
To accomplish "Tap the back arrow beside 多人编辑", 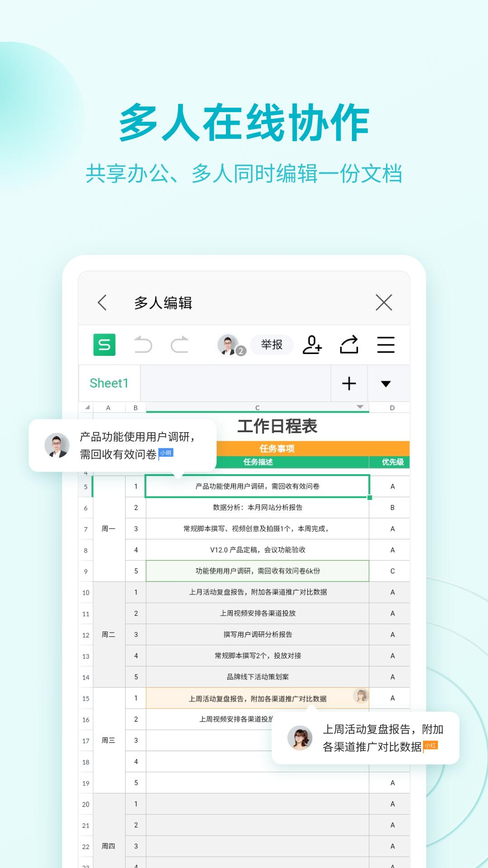I will click(x=103, y=302).
